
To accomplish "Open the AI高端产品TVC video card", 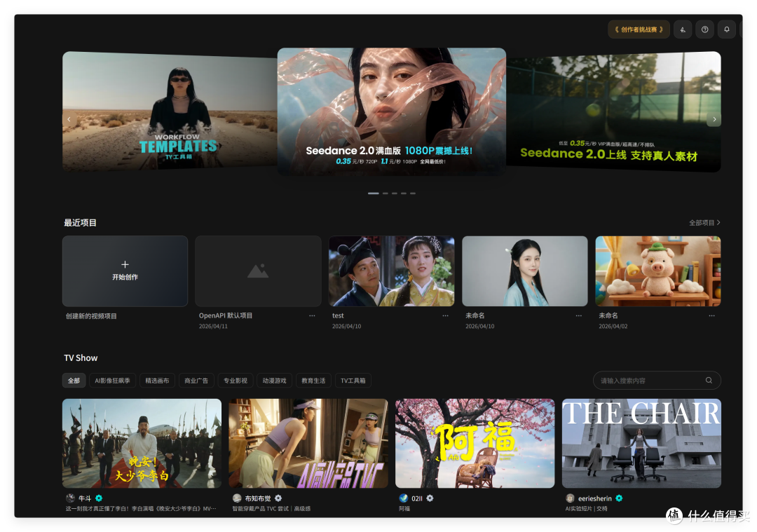I will pos(308,443).
